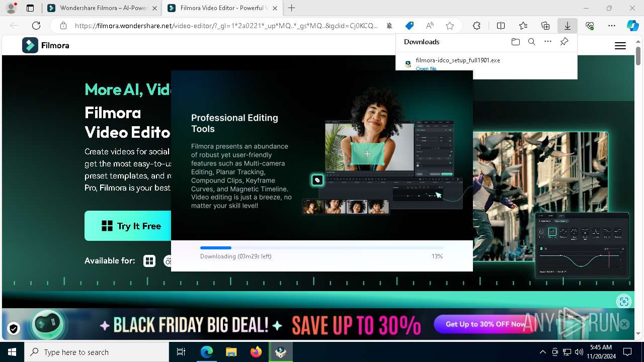The width and height of the screenshot is (644, 362).
Task: Open the Collections panel
Action: click(545, 26)
